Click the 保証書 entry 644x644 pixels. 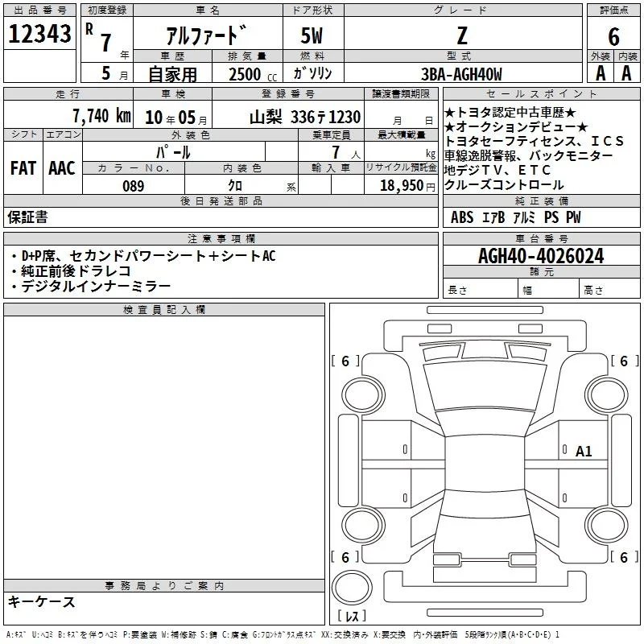tap(27, 217)
